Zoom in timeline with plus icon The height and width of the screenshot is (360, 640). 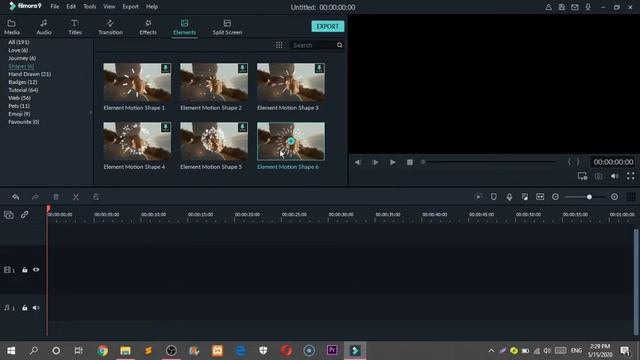[x=614, y=197]
